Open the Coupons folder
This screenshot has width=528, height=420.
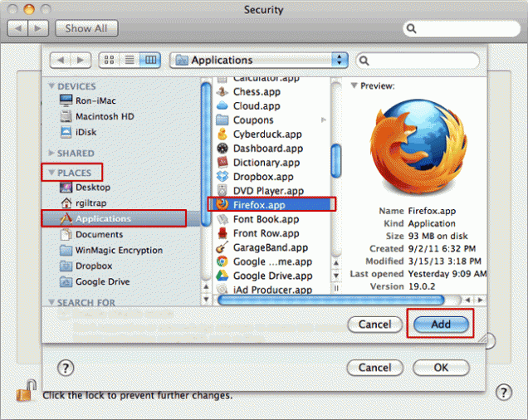pos(245,120)
